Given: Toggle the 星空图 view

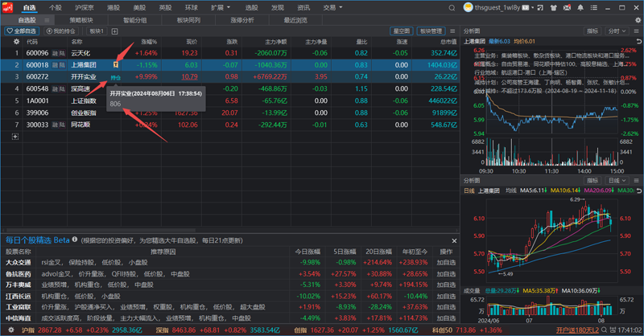Looking at the screenshot, I should [x=401, y=31].
